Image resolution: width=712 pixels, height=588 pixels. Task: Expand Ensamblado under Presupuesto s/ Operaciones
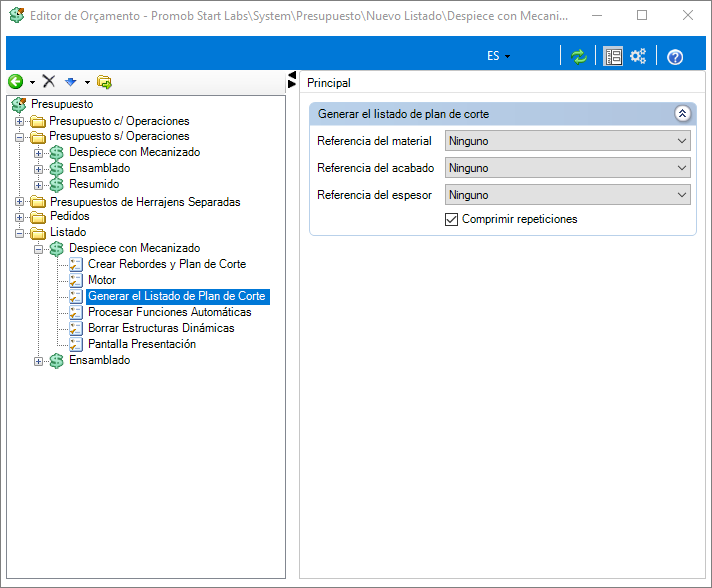[x=39, y=169]
